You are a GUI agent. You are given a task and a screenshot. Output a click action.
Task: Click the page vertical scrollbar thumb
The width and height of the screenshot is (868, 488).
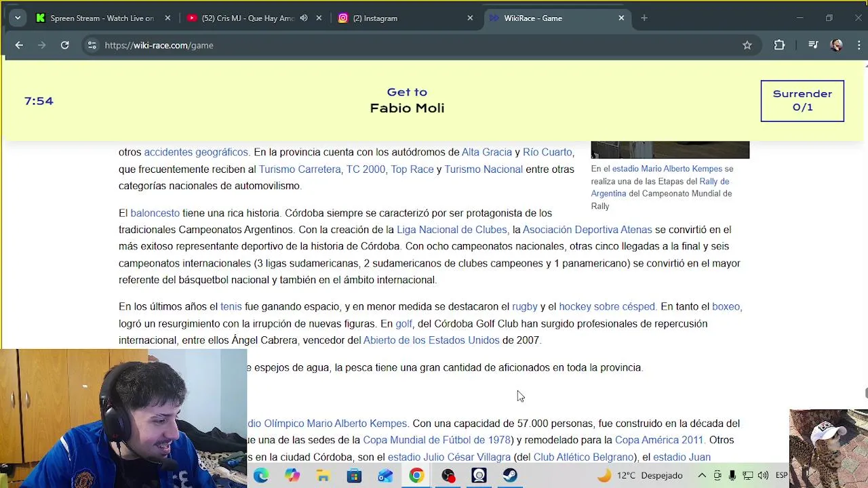click(x=865, y=394)
